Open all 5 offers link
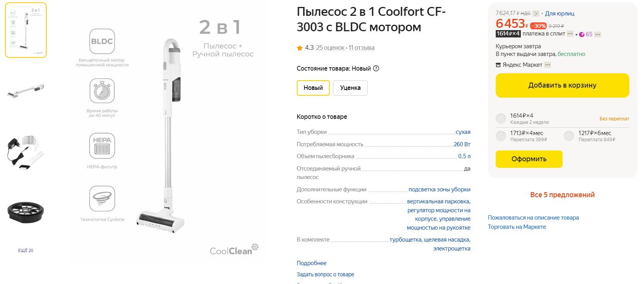The width and height of the screenshot is (644, 284). click(562, 195)
